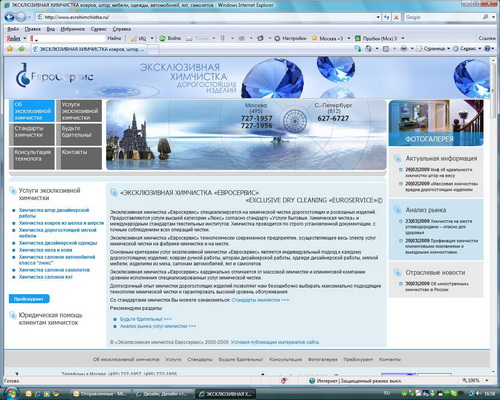The image size is (500, 400).
Task: Expand the ИЦ dropdown arrow
Action: coord(152,39)
